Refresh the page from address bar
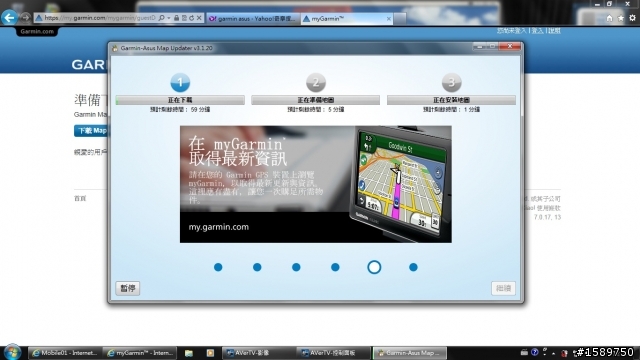Screen dimensions: 640x360 pyautogui.click(x=191, y=18)
